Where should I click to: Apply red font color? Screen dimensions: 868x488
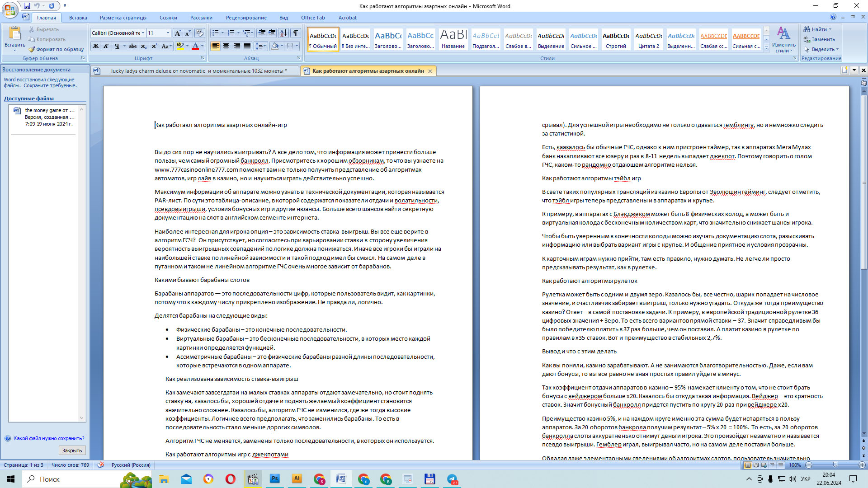[x=195, y=46]
